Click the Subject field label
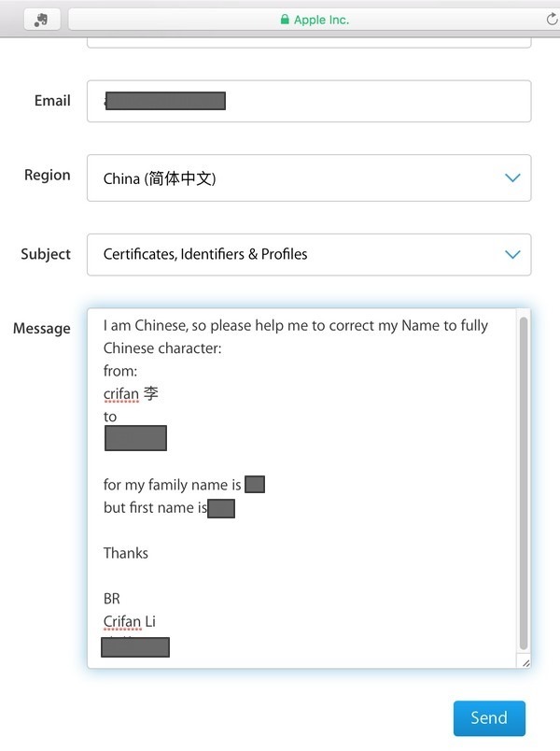Image resolution: width=560 pixels, height=751 pixels. [x=46, y=254]
